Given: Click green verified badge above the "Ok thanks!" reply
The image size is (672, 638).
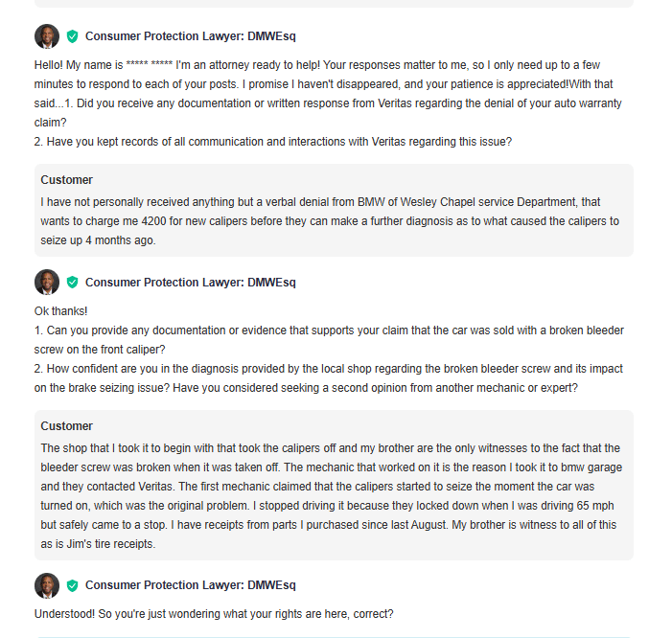Looking at the screenshot, I should click(x=73, y=283).
